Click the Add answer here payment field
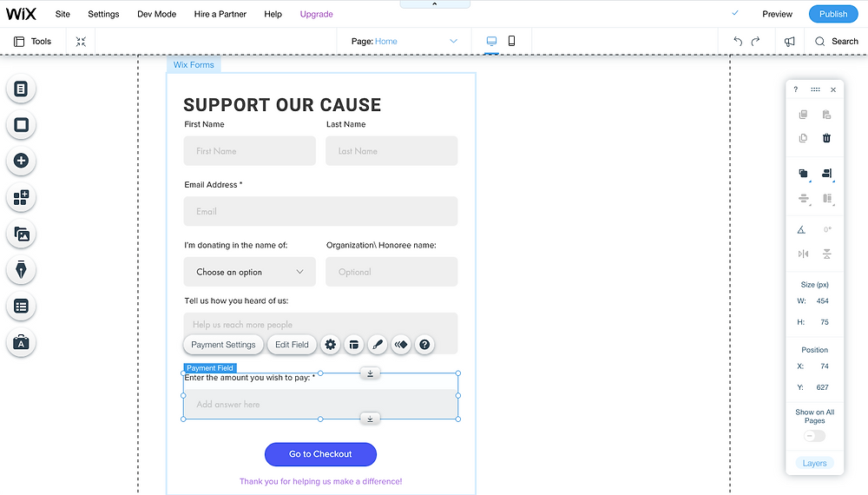This screenshot has height=495, width=868. pos(320,404)
